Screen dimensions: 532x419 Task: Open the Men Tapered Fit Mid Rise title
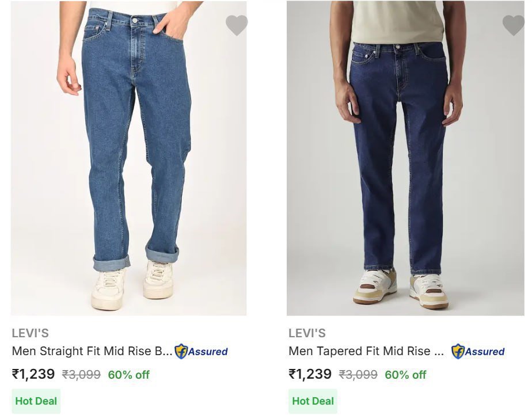366,351
